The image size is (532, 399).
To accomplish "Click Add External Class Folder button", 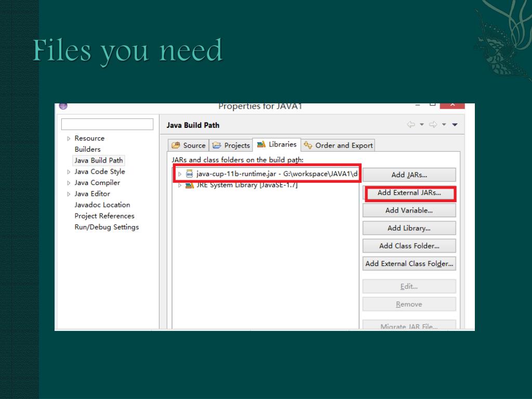I will pos(409,263).
